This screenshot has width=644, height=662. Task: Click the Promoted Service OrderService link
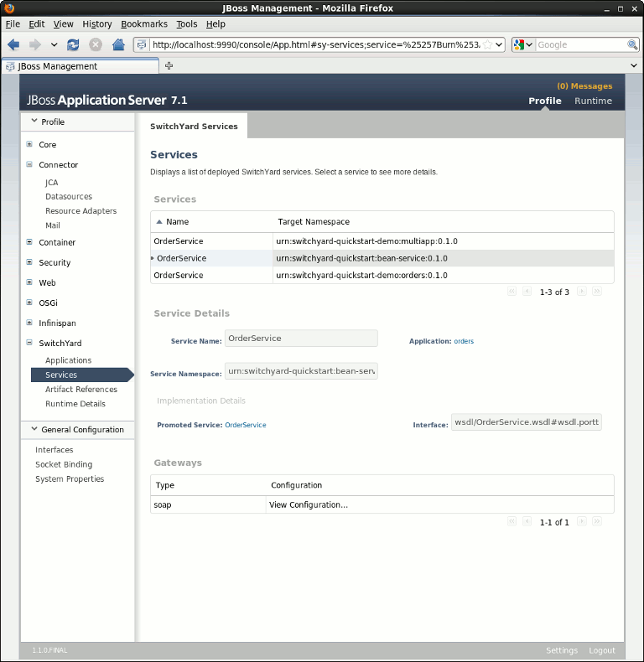pyautogui.click(x=245, y=425)
